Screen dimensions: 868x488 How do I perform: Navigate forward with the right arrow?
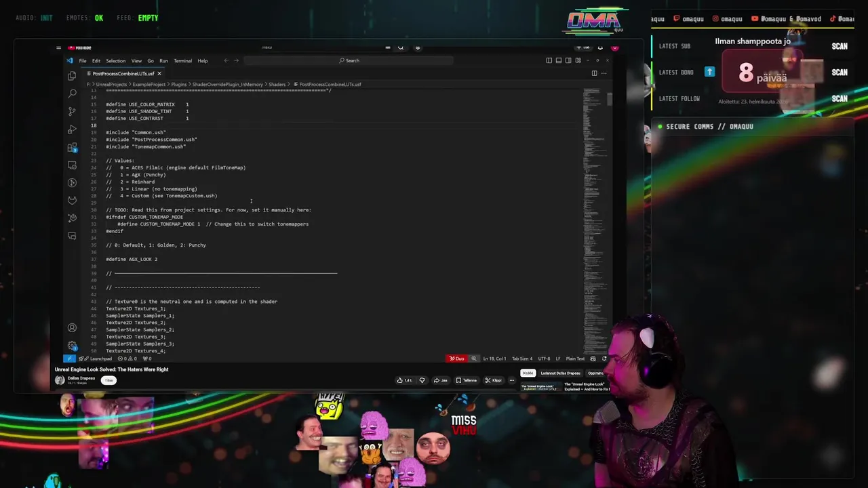pyautogui.click(x=235, y=60)
